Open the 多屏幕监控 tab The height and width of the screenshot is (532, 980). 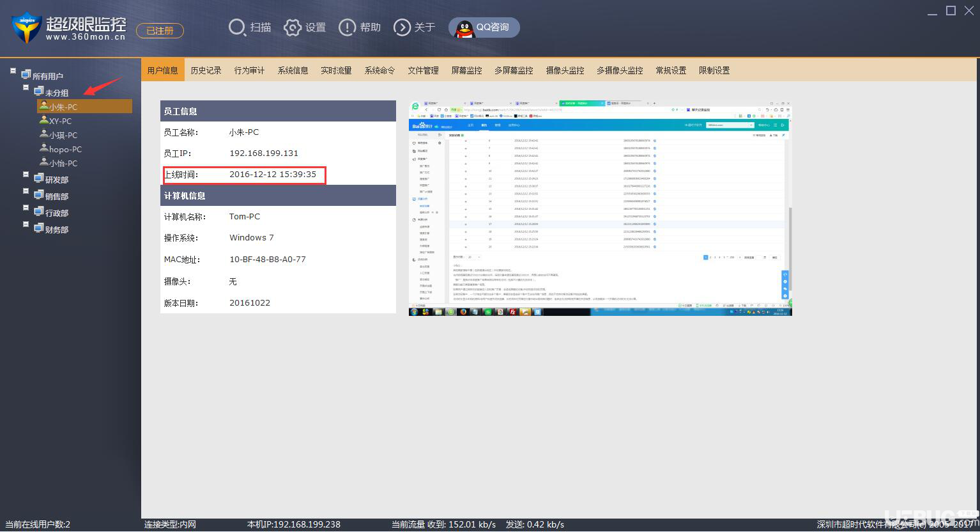(x=514, y=70)
